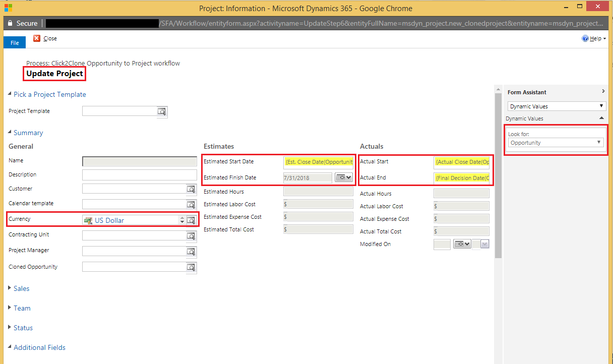Click the Estimated Labor Cost field
Screen dimensions: 613x364
(318, 204)
